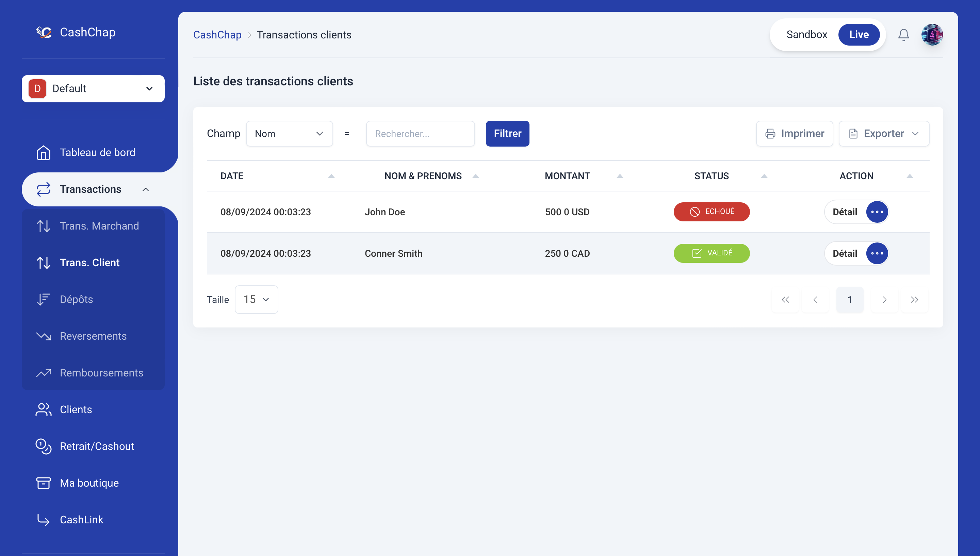Click inside the Rechercher search field

(420, 133)
